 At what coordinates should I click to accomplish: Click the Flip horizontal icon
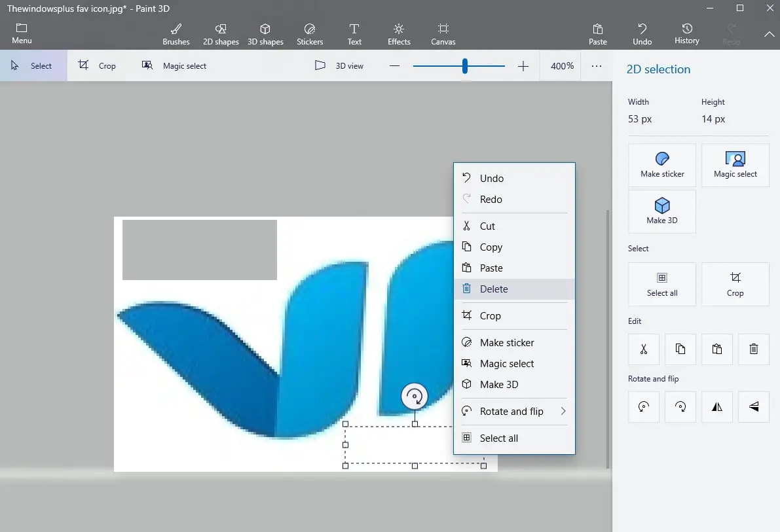717,407
